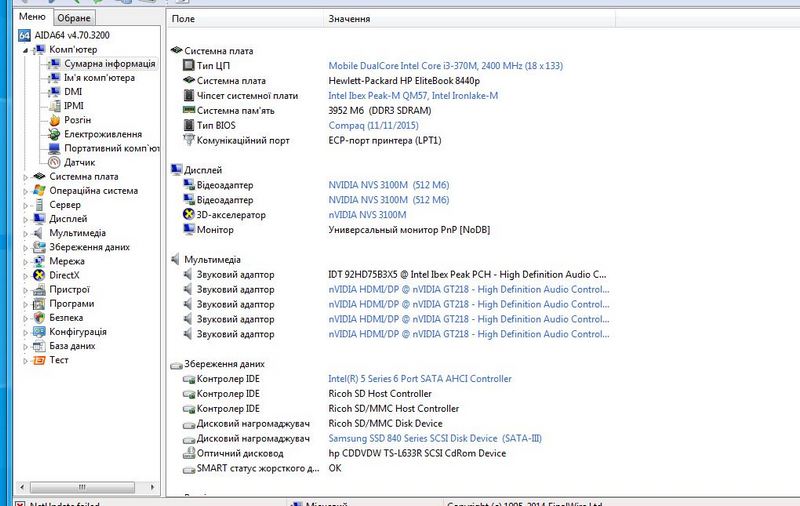Follow the Intel Ibex Peak-M QM57 chipset link
The width and height of the screenshot is (800, 506).
tap(413, 96)
